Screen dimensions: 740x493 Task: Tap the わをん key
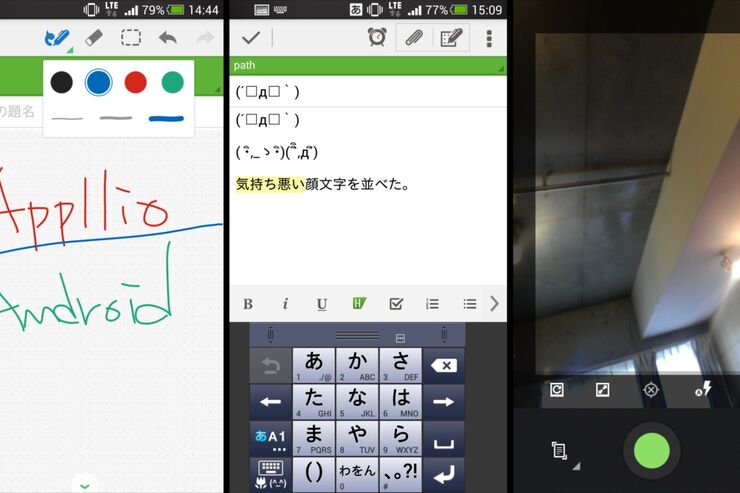357,475
